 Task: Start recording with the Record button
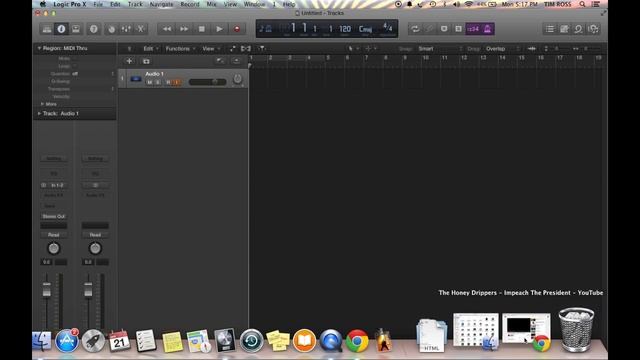tap(237, 29)
